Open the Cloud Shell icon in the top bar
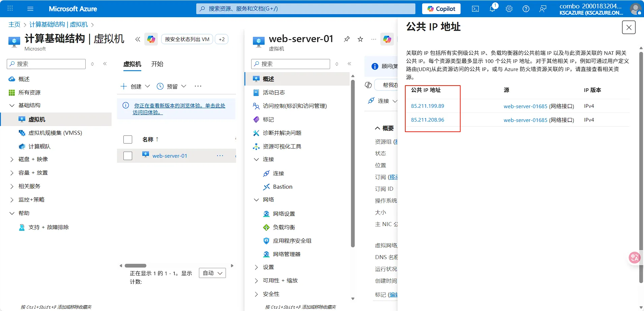This screenshot has width=644, height=311. click(x=475, y=9)
